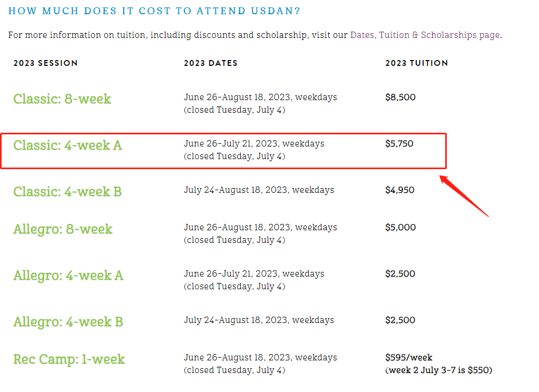Viewport: 539px width, 392px height.
Task: Click the $4,950 tuition amount
Action: [x=400, y=190]
